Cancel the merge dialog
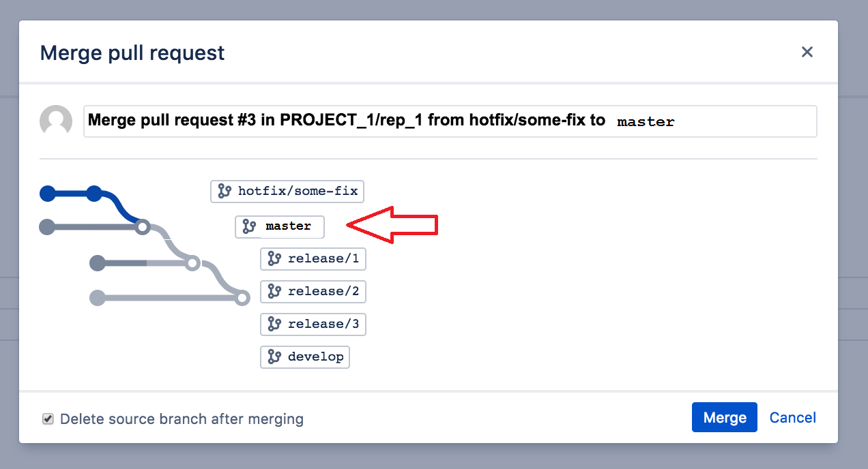This screenshot has height=469, width=868. [x=793, y=417]
